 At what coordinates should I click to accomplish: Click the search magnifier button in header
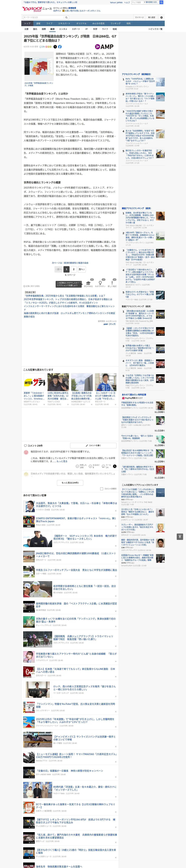tap(66, 18)
